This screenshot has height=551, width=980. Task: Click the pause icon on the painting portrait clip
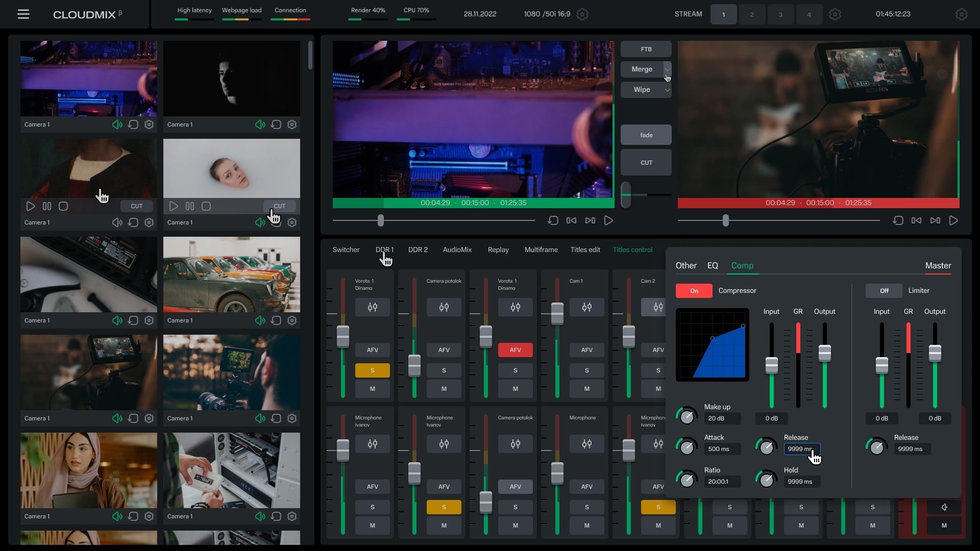[47, 206]
